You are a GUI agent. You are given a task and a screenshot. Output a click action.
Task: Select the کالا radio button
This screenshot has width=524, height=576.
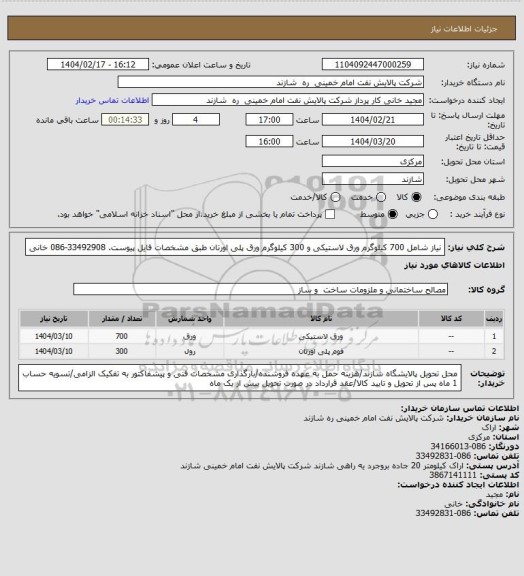(x=416, y=197)
